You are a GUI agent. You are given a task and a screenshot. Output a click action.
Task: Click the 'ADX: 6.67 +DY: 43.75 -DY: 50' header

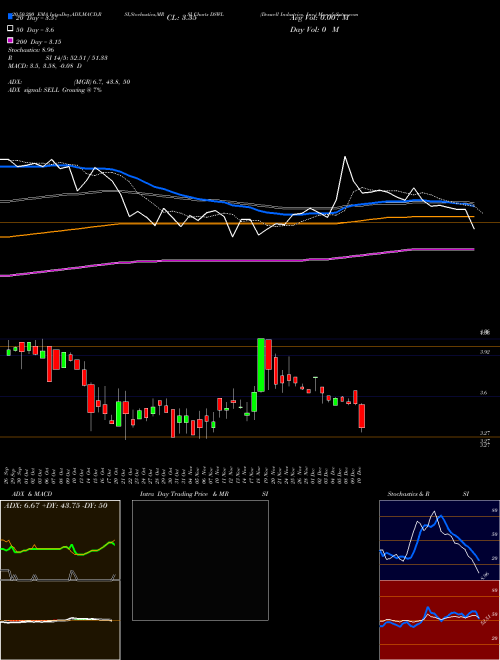click(56, 506)
